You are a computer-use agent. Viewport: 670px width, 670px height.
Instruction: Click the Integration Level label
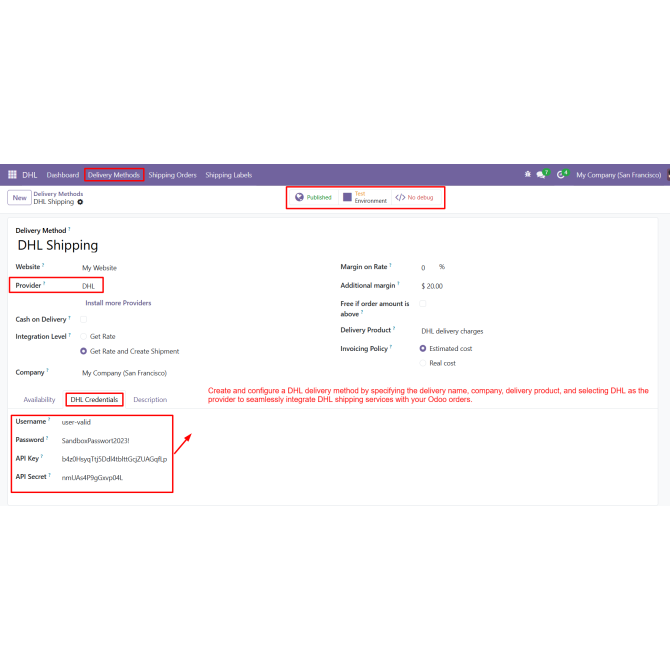coord(41,337)
